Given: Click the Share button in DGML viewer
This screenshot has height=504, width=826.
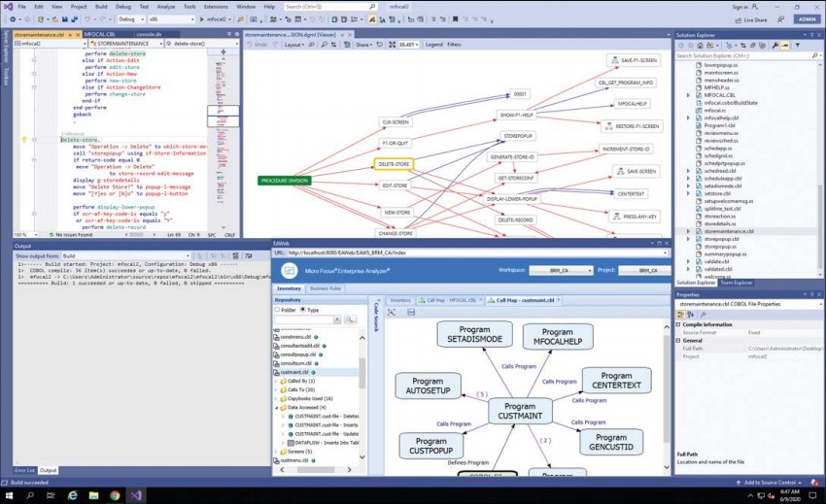Looking at the screenshot, I should [x=364, y=45].
